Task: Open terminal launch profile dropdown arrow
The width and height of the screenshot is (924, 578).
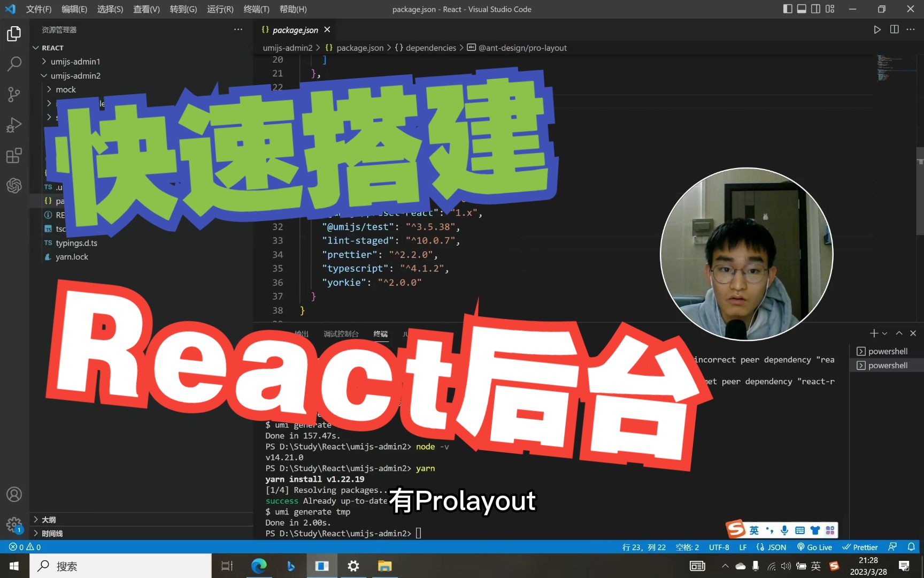Action: tap(884, 333)
